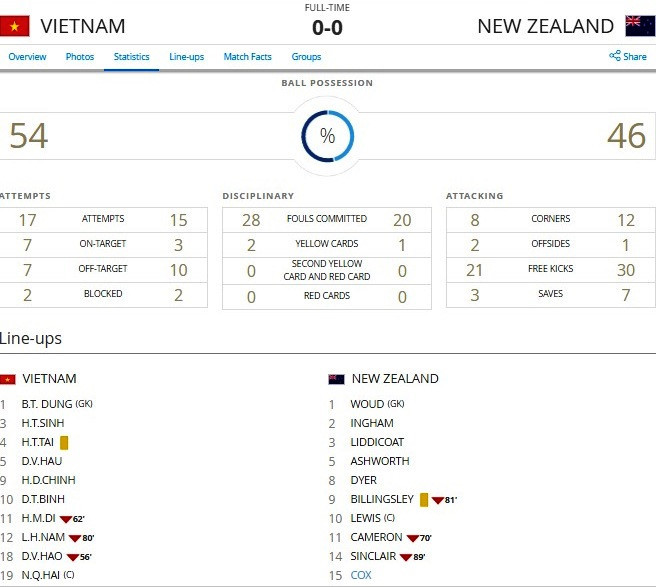The width and height of the screenshot is (656, 587).
Task: Switch to the Photos tab
Action: [80, 57]
